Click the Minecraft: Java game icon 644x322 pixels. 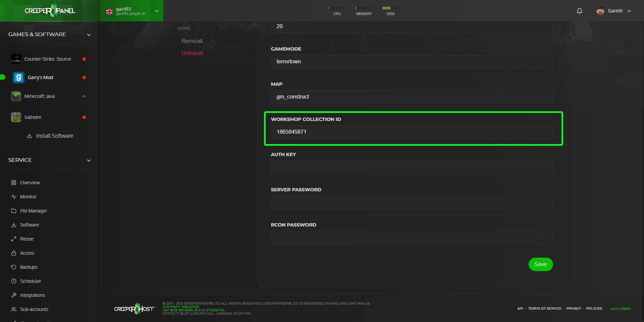tap(16, 96)
